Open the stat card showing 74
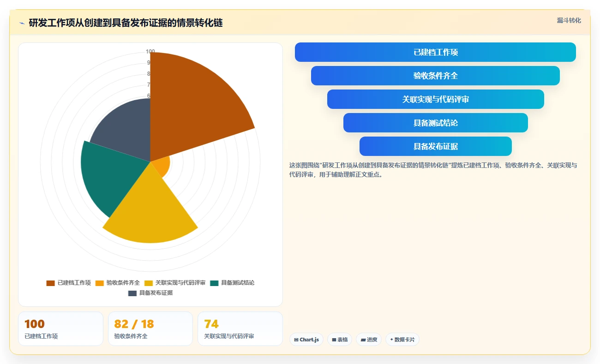This screenshot has height=364, width=600. [240, 328]
